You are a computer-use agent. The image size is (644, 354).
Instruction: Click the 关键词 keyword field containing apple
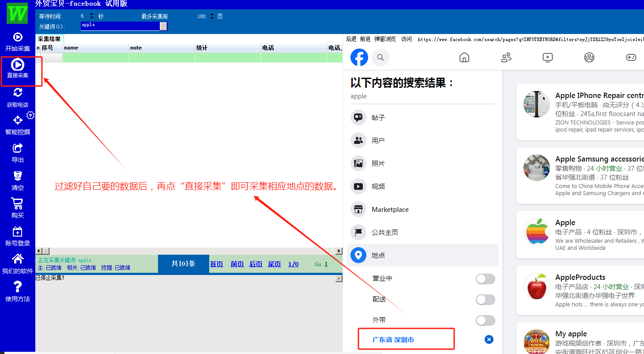[120, 26]
